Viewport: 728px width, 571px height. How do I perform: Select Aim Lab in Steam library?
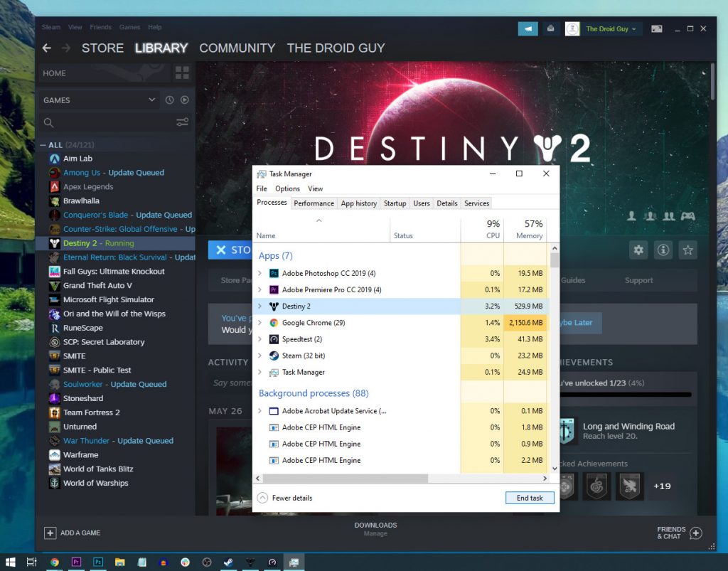(x=78, y=159)
